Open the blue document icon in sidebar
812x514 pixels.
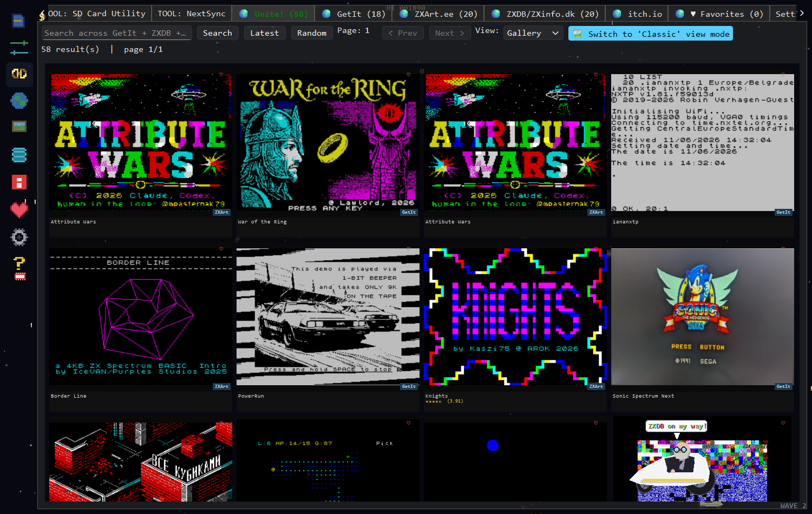(18, 21)
